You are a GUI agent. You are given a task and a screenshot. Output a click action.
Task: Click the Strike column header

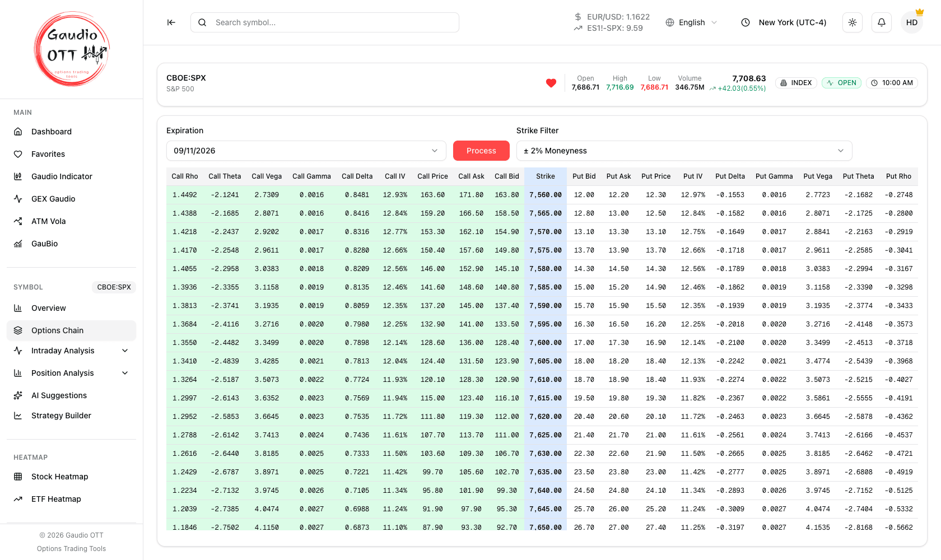(x=546, y=176)
